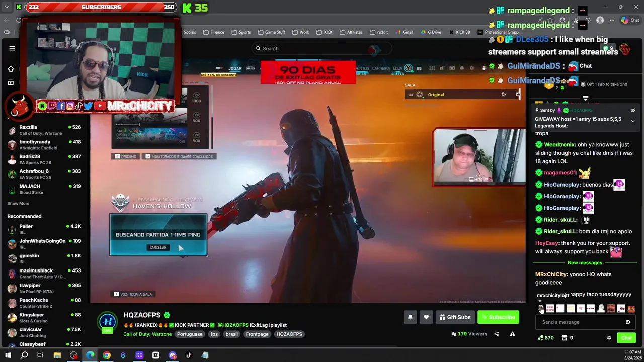This screenshot has height=362, width=644.
Task: Open the KICK bookmarks folder
Action: pos(325,32)
